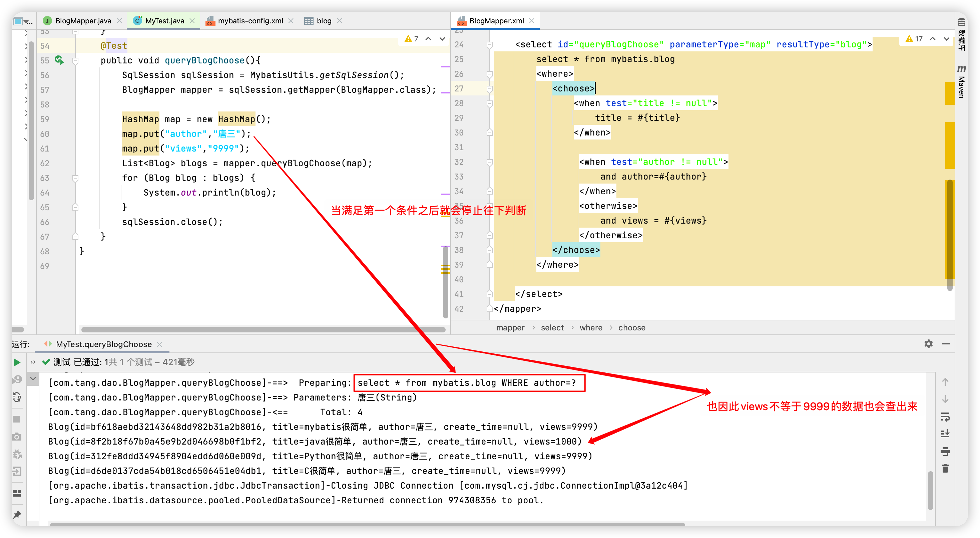Click the toggle auto-test rerun icon
The height and width of the screenshot is (538, 980).
point(17,397)
